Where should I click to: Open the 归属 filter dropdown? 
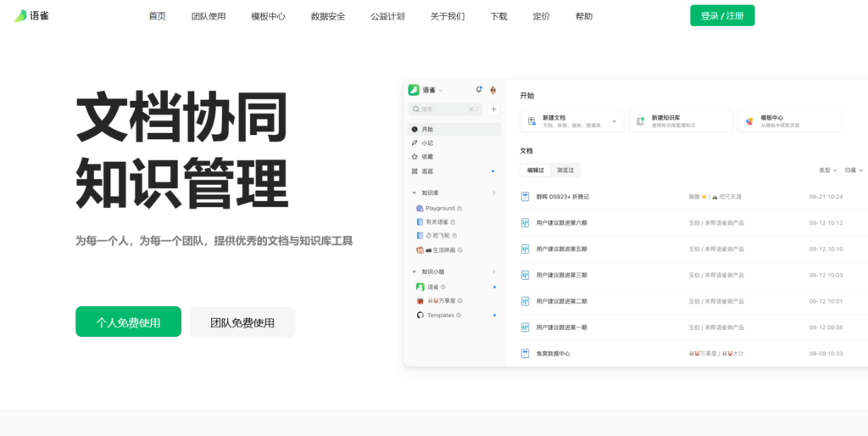[853, 170]
